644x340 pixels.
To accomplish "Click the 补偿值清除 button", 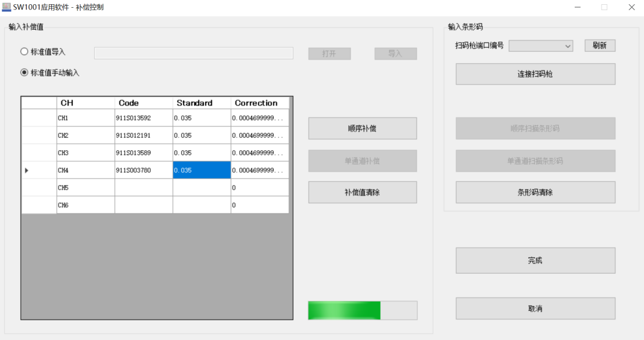I will tap(363, 192).
